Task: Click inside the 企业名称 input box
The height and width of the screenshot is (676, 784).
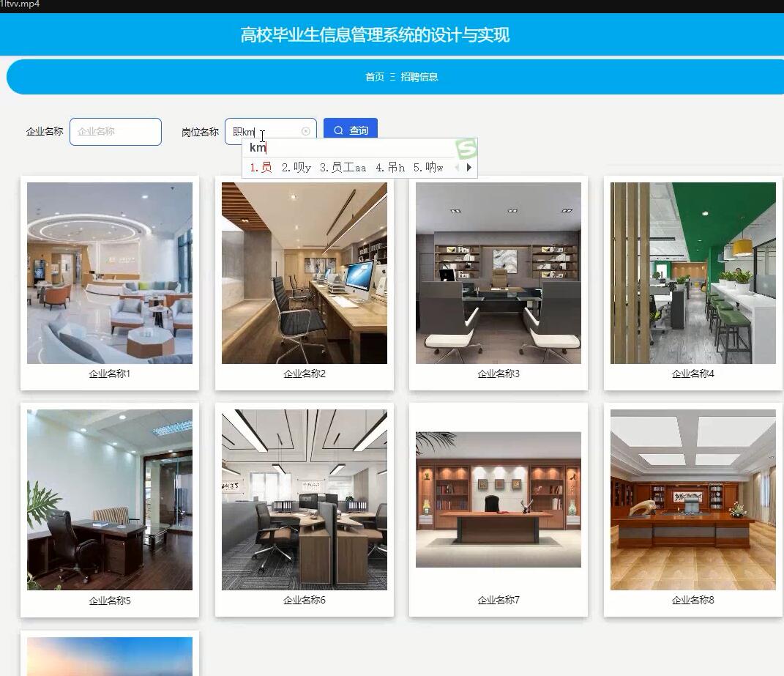Action: tap(115, 132)
